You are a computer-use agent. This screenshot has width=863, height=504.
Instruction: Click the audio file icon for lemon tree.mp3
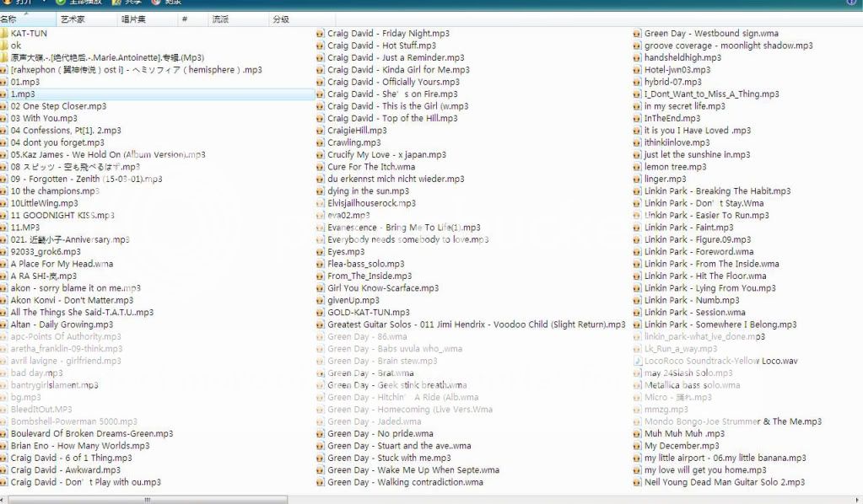[x=638, y=167]
